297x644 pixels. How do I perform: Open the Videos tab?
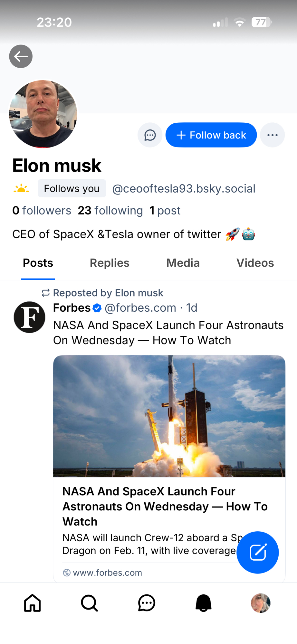[x=255, y=263]
